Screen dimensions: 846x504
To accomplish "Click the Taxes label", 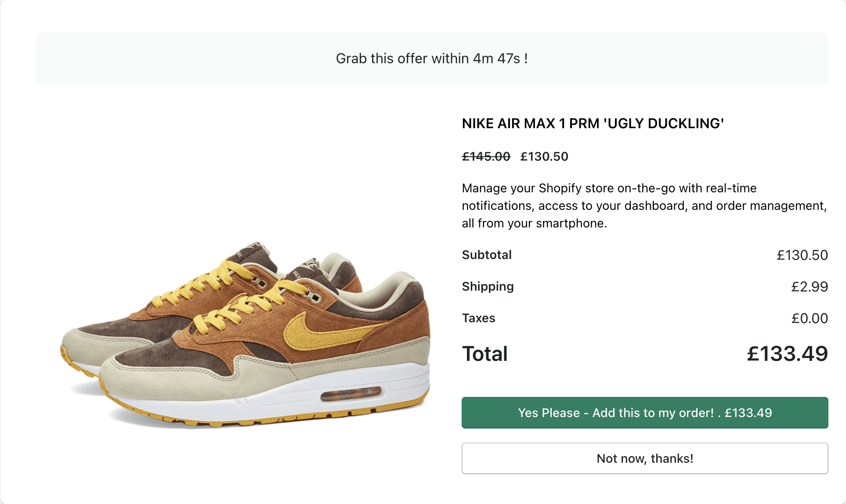I will pyautogui.click(x=479, y=318).
